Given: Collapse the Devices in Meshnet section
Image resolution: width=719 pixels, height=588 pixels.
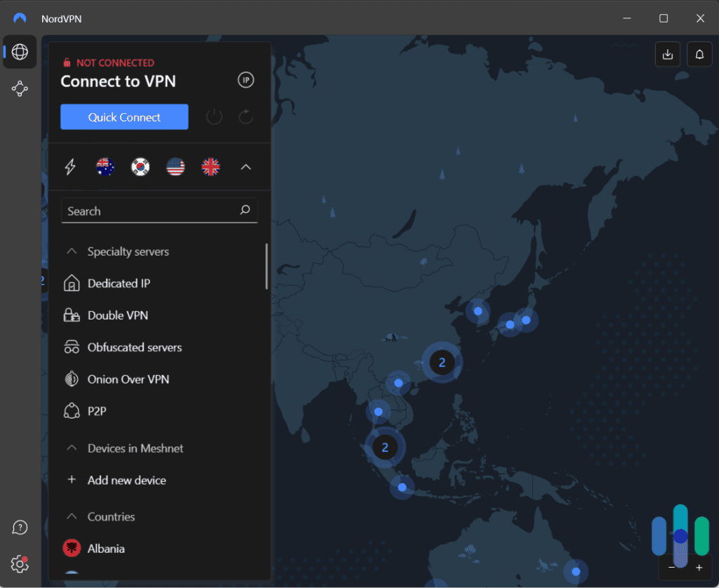Looking at the screenshot, I should [71, 447].
